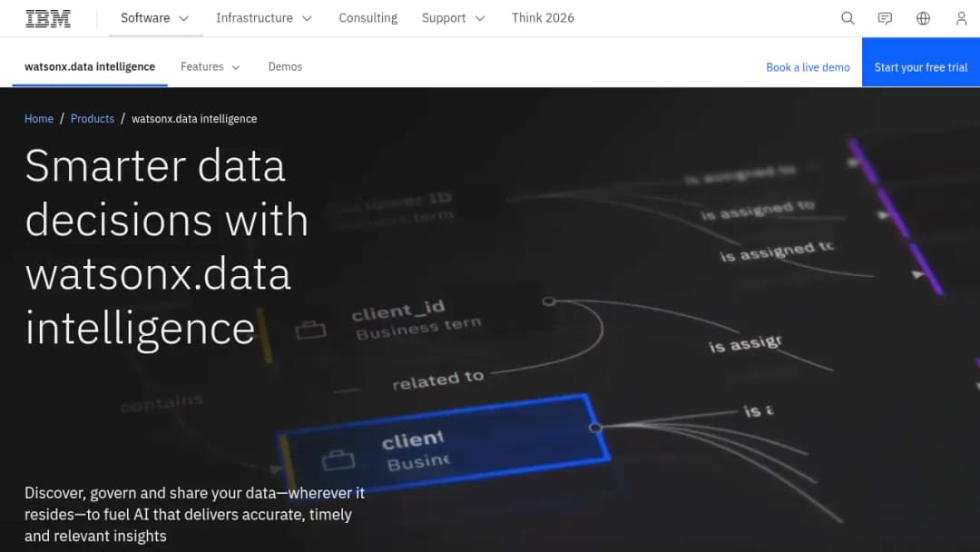Select the watsonx.data intelligence tab

[90, 66]
